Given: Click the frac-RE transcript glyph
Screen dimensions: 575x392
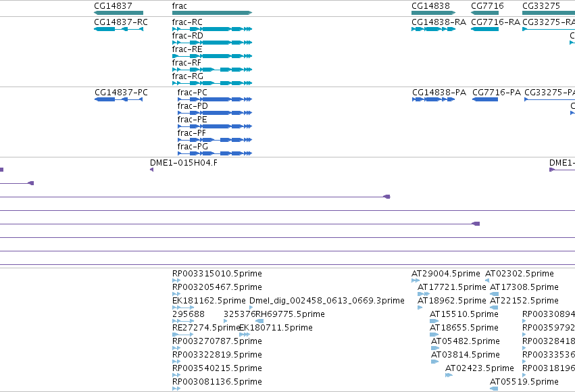Looking at the screenshot, I should coord(212,56).
